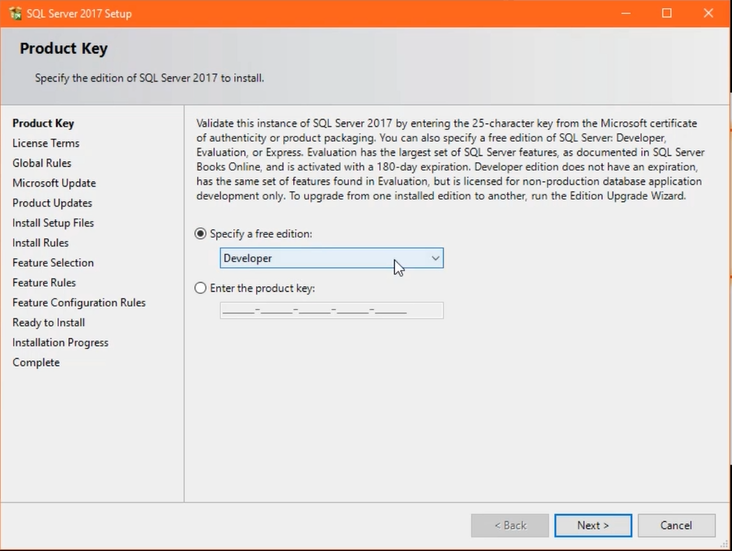Select Complete step in sidebar
The width and height of the screenshot is (732, 551).
36,363
